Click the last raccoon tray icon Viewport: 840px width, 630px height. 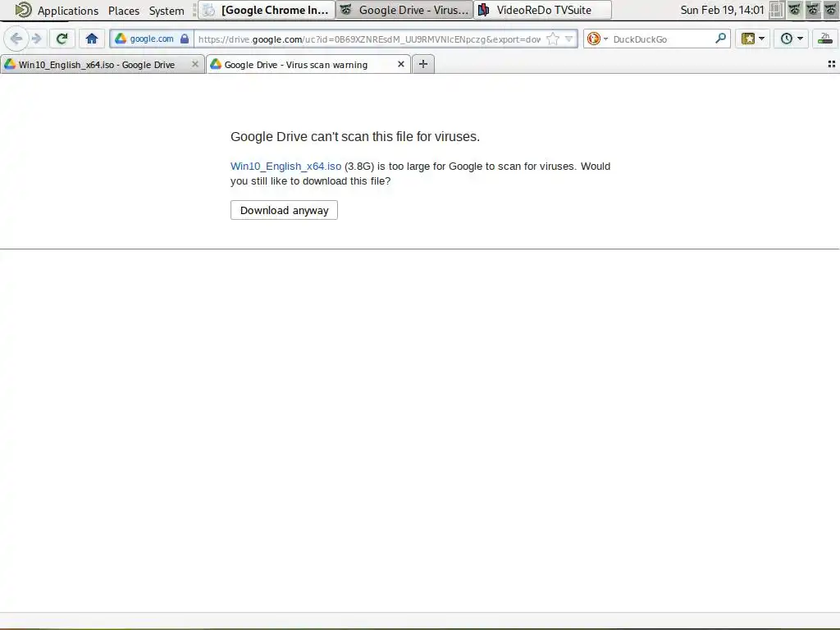pos(831,10)
